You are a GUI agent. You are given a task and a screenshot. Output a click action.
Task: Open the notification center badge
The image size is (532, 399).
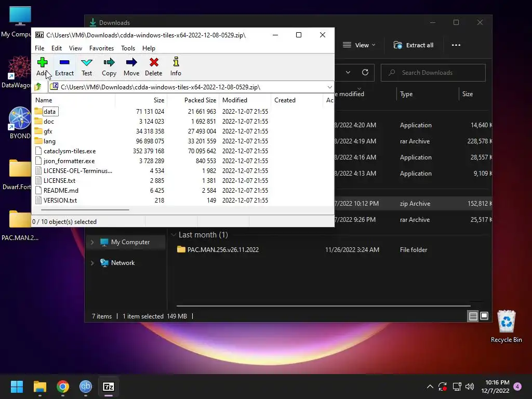(517, 387)
